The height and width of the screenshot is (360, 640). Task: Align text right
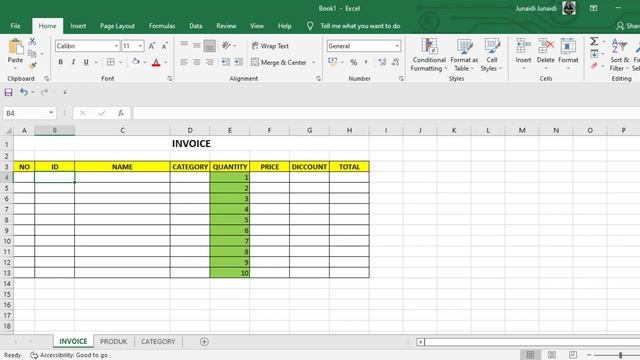coord(209,62)
